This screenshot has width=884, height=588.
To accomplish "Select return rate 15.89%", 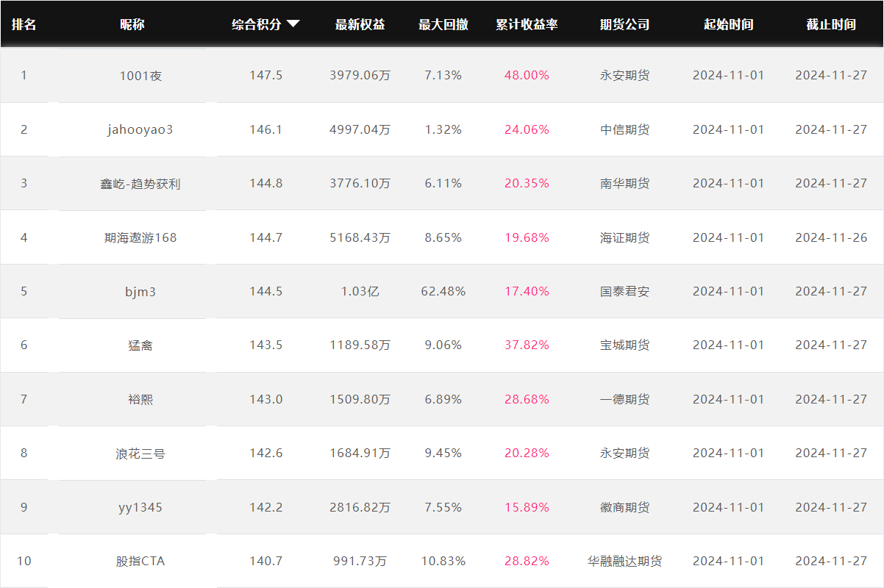I will coord(527,507).
